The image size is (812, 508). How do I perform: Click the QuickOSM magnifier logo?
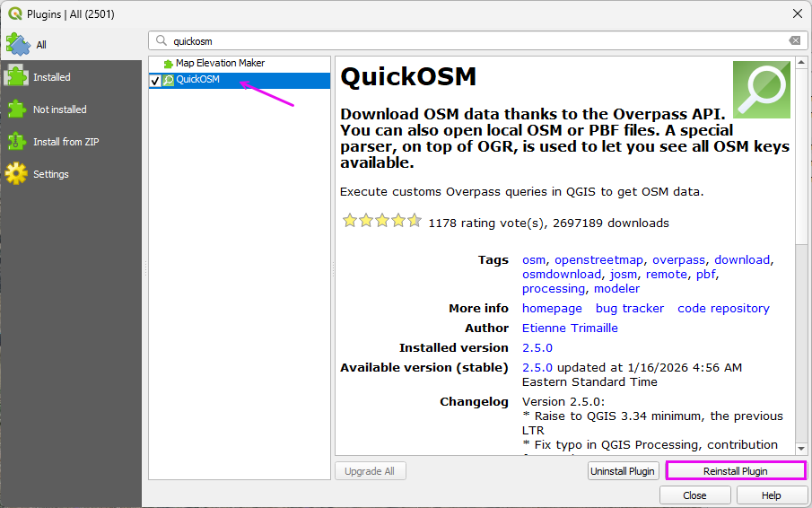coord(761,90)
